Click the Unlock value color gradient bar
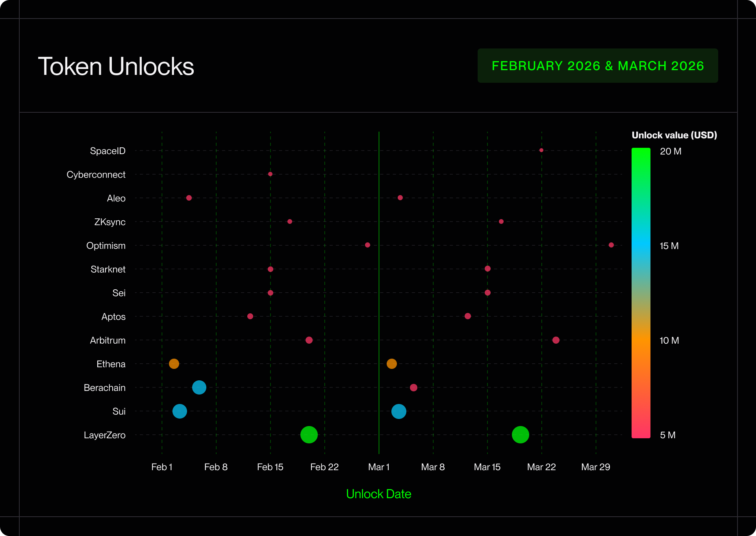Screen dimensions: 756x536 pos(641,292)
